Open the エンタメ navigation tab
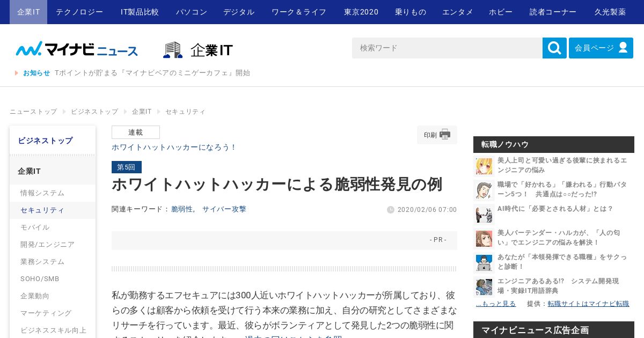The width and height of the screenshot is (644, 338). coord(458,12)
